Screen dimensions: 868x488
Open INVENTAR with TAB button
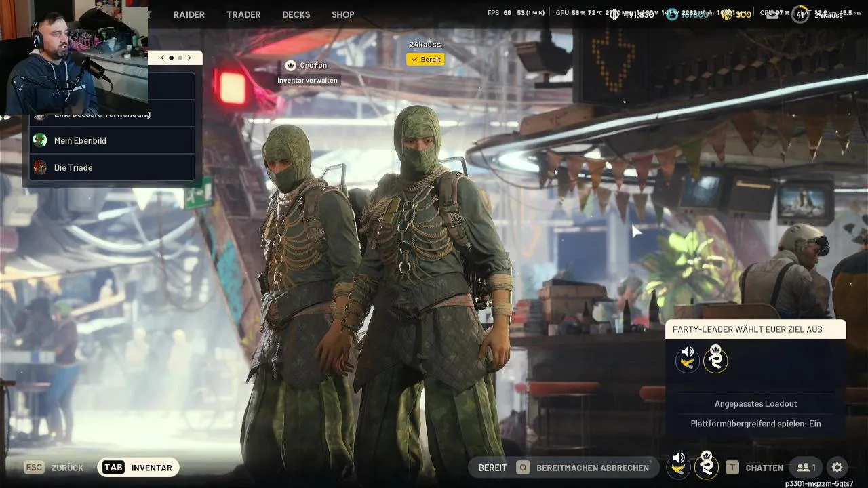coord(138,468)
